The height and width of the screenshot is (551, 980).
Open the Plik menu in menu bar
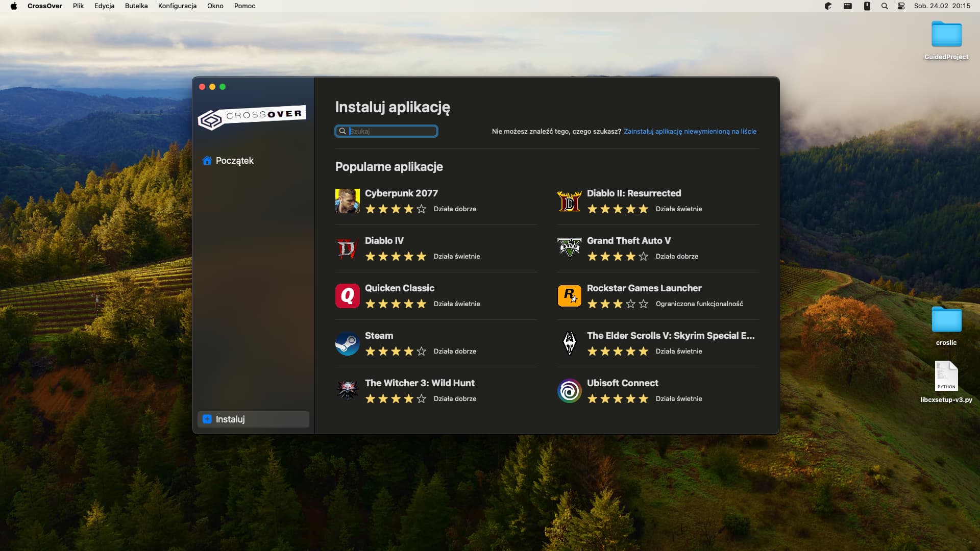78,6
